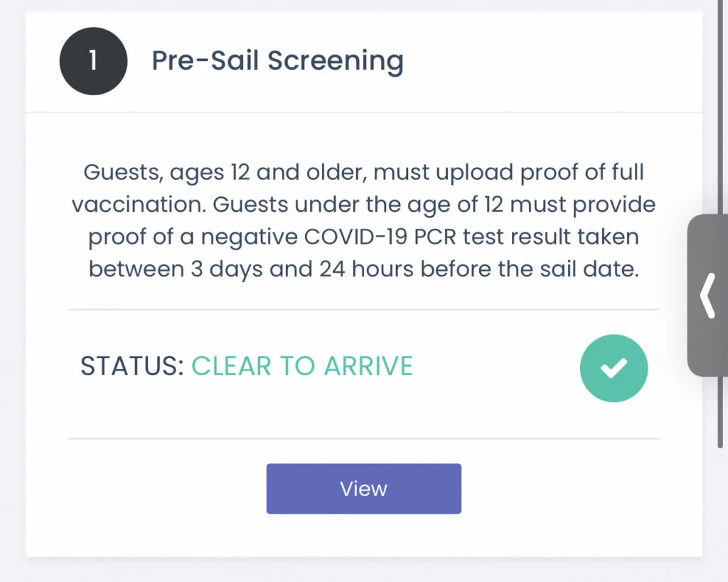728x582 pixels.
Task: Click the word Screening in the heading
Action: pyautogui.click(x=336, y=62)
